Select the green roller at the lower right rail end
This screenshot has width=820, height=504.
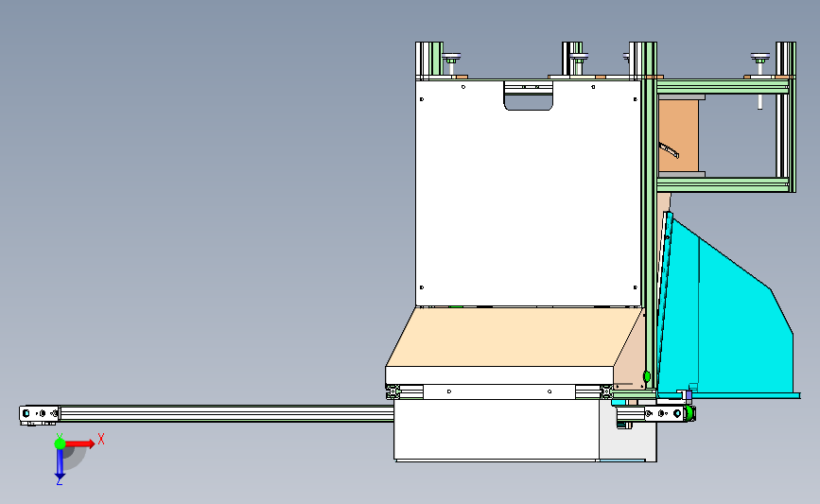click(689, 413)
